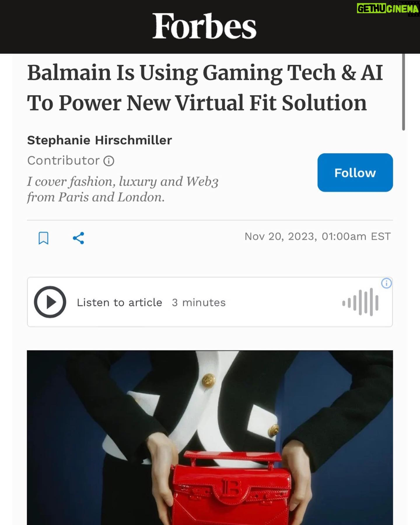Select the Contributor label under author name

[x=63, y=161]
